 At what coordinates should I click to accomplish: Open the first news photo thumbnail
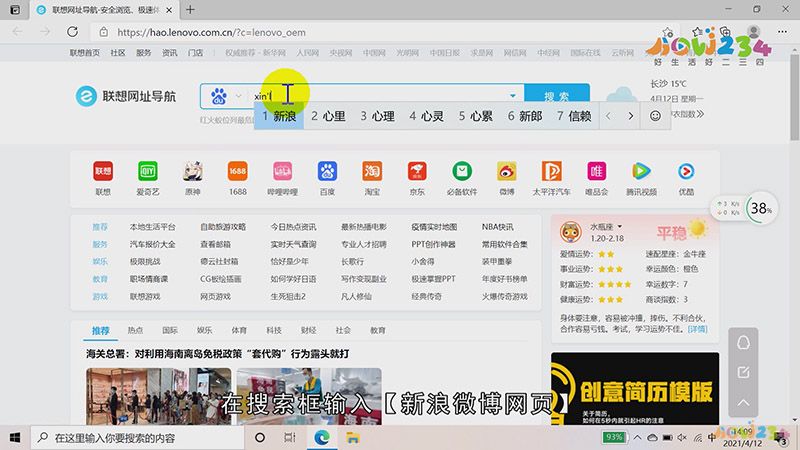tap(158, 396)
